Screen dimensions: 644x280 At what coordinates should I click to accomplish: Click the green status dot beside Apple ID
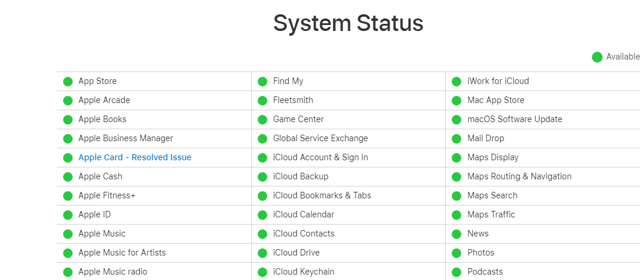coord(68,214)
